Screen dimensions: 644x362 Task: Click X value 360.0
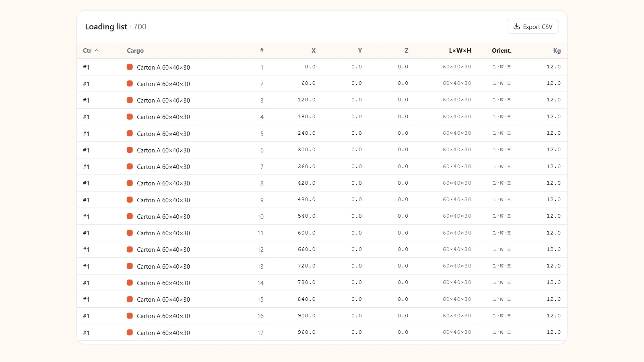(x=307, y=167)
